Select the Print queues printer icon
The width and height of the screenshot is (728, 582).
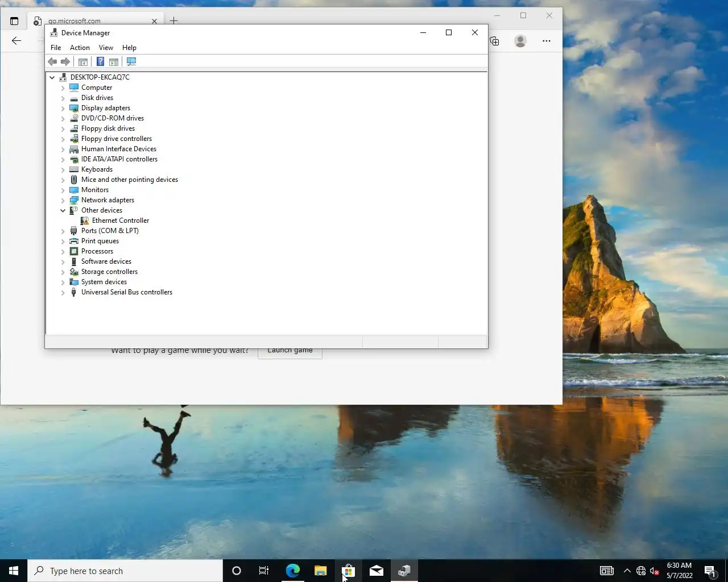click(74, 241)
